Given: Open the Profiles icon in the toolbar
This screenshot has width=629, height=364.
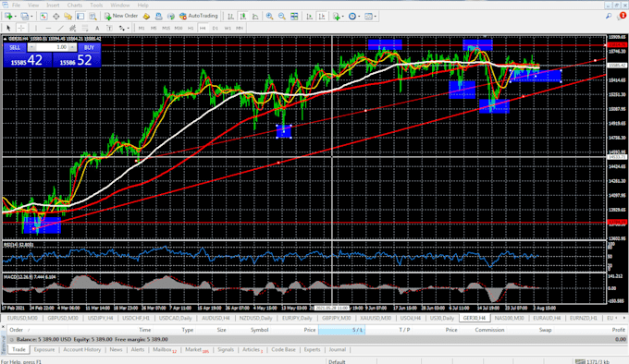Looking at the screenshot, I should click(x=25, y=17).
